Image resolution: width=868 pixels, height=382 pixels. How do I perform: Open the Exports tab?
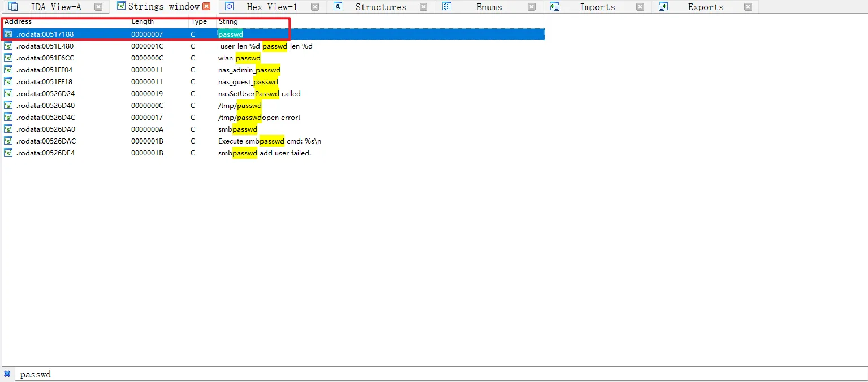[x=706, y=7]
